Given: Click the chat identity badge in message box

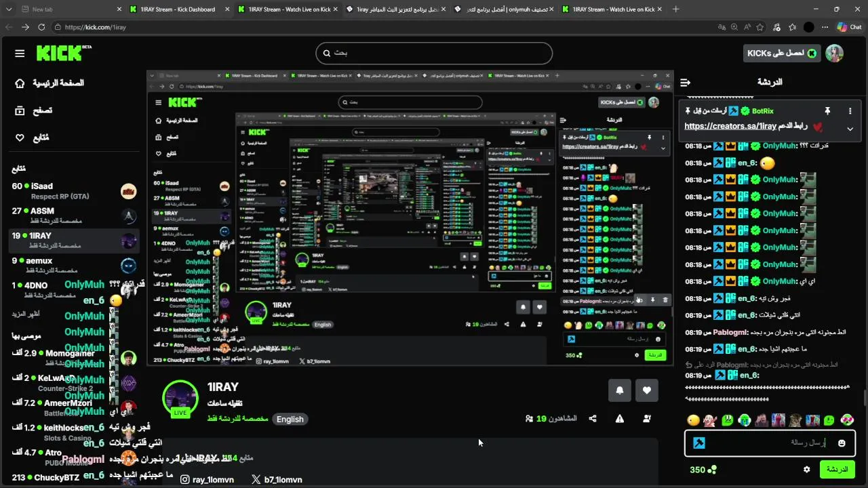Looking at the screenshot, I should [699, 443].
